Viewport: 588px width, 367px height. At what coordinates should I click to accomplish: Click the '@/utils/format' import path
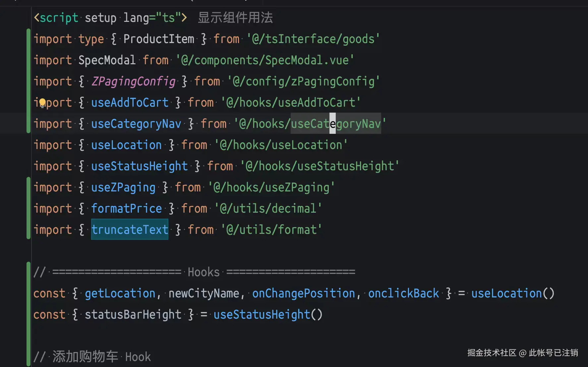click(271, 230)
